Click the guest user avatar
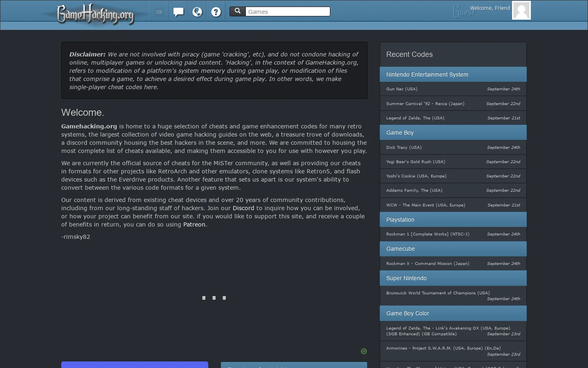Viewport: 588px width, 368px height. (x=521, y=10)
